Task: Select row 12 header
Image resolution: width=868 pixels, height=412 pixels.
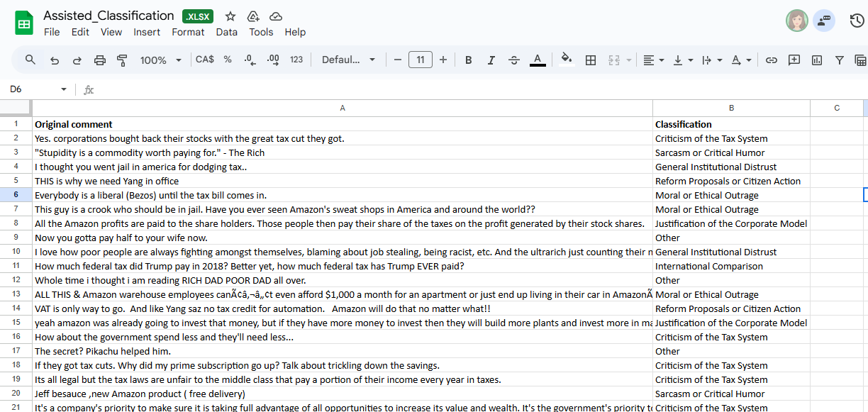Action: (16, 280)
